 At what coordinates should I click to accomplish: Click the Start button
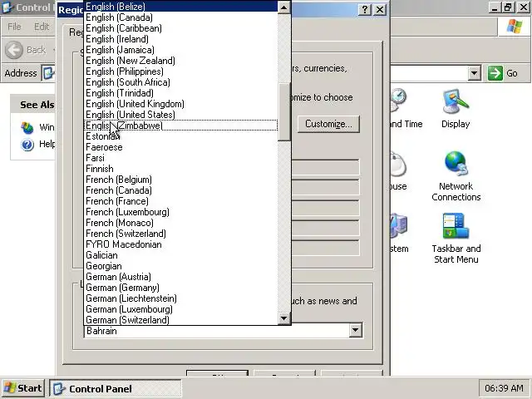[x=22, y=388]
